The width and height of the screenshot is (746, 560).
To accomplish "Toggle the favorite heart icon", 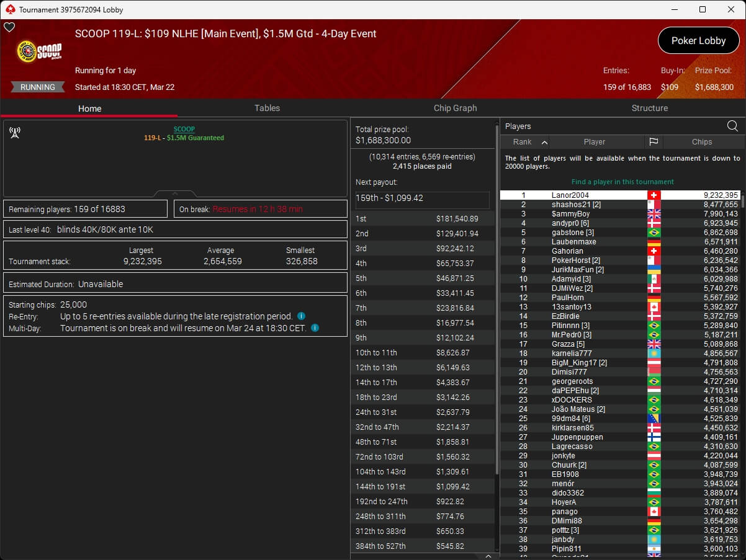I will (9, 27).
